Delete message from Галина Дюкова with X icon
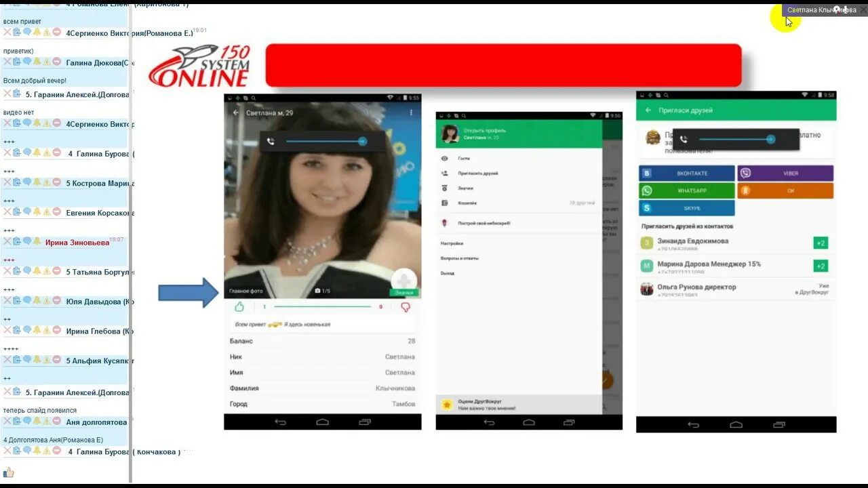The width and height of the screenshot is (868, 488). (7, 62)
